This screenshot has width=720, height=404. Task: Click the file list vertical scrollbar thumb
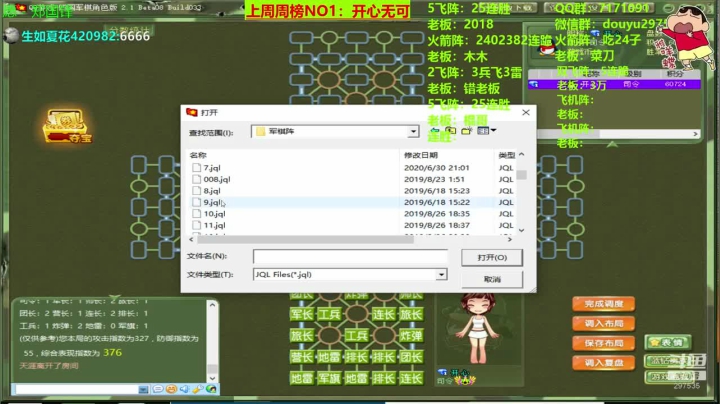coord(521,175)
